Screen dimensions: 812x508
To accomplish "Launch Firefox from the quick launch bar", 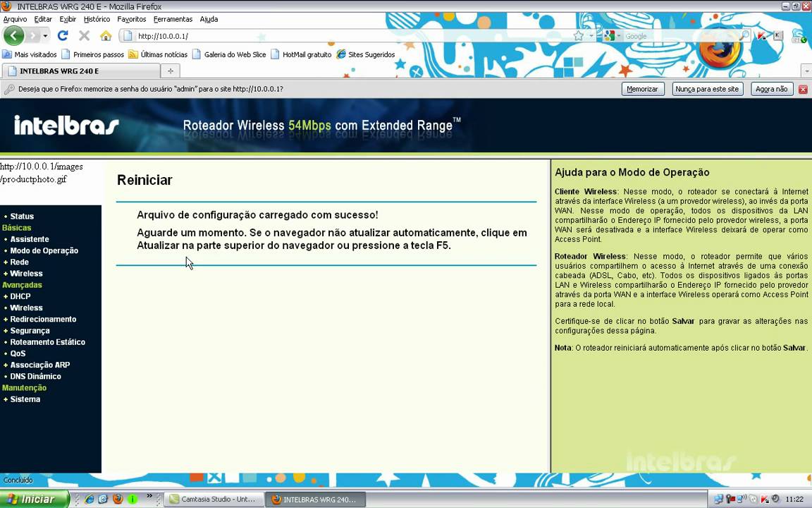I will 118,500.
